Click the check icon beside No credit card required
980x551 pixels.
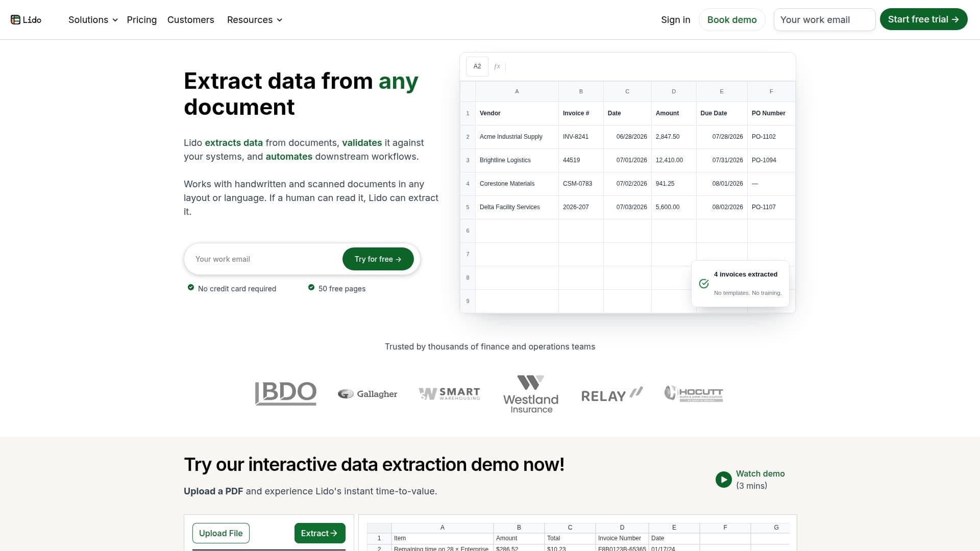point(191,288)
